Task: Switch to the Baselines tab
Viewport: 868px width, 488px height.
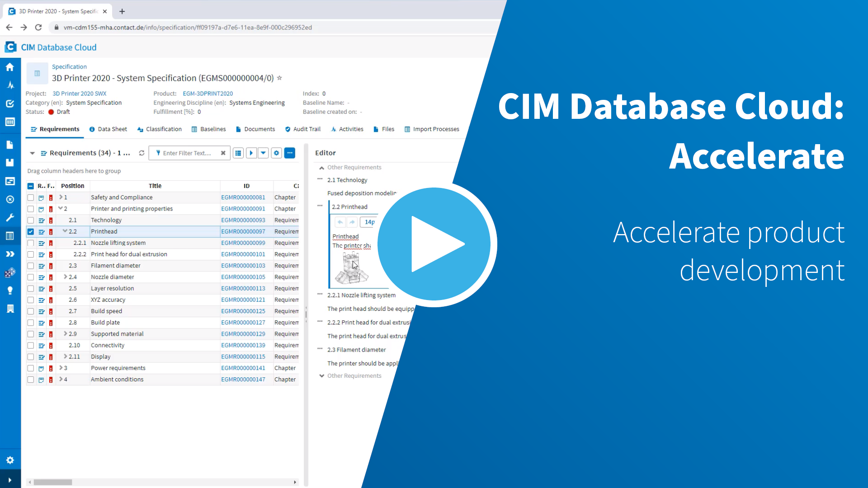Action: click(x=213, y=129)
